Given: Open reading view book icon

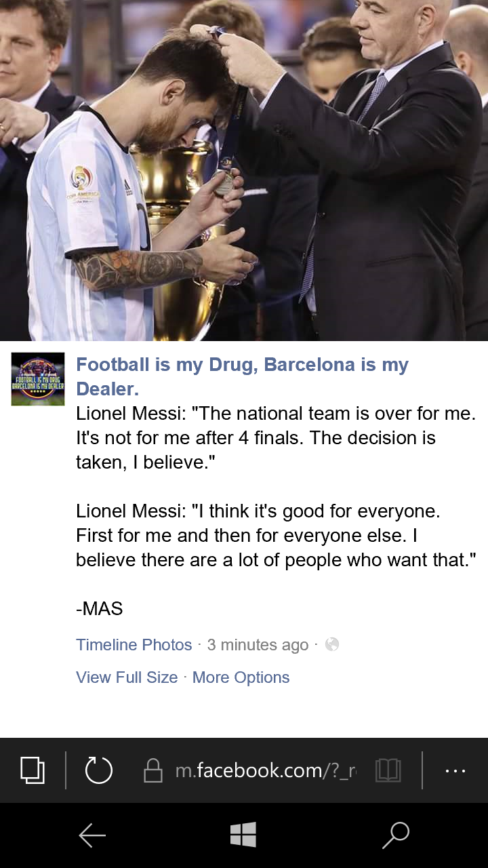Looking at the screenshot, I should [x=388, y=770].
